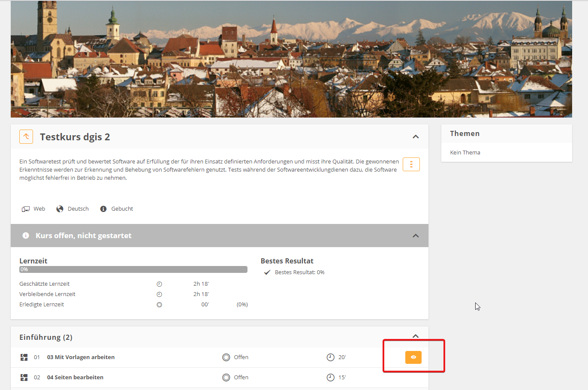Collapse the Einführung (2) section
Image resolution: width=588 pixels, height=390 pixels.
(x=415, y=336)
